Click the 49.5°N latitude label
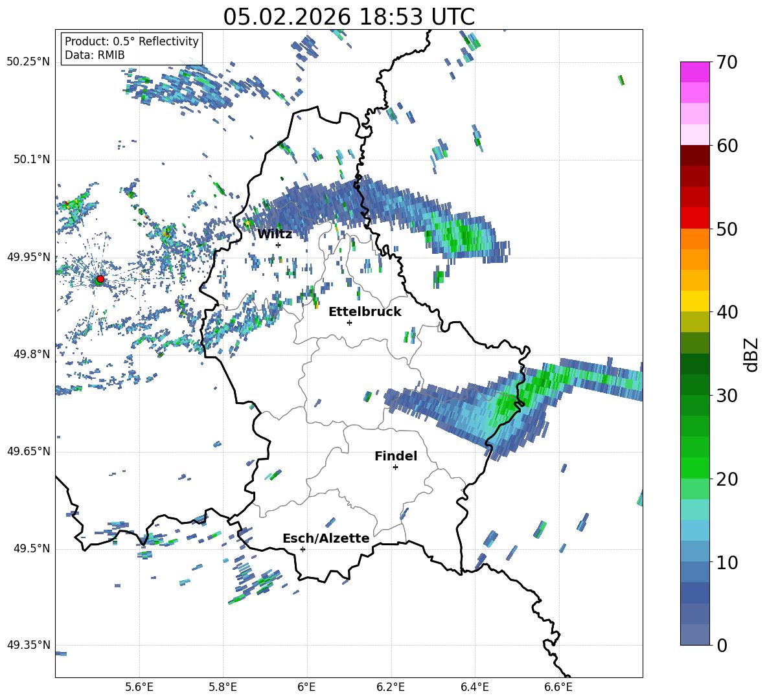Viewport: 767px width, 700px height. 32,548
